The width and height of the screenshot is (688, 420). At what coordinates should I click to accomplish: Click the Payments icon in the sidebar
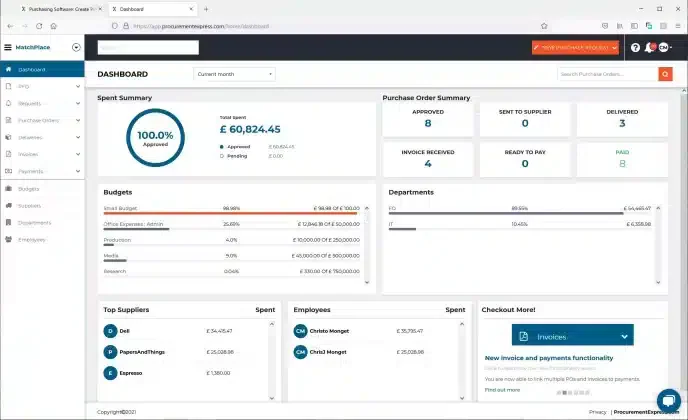pos(8,171)
